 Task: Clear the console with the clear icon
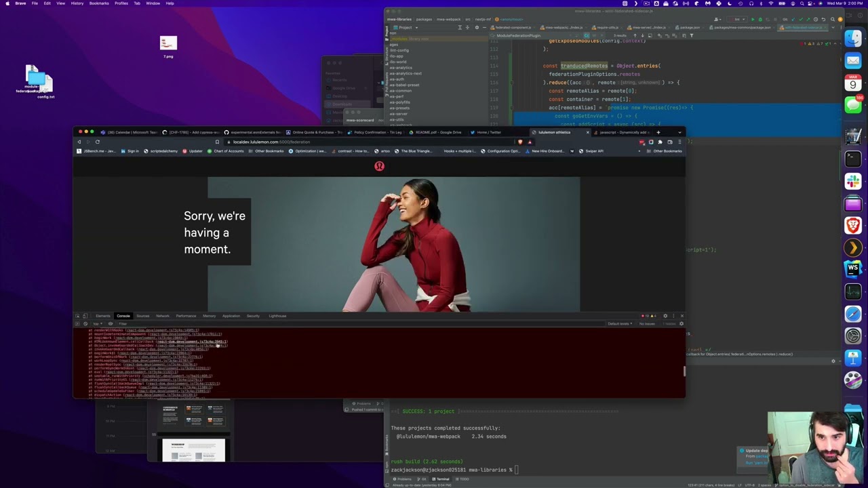coord(84,324)
